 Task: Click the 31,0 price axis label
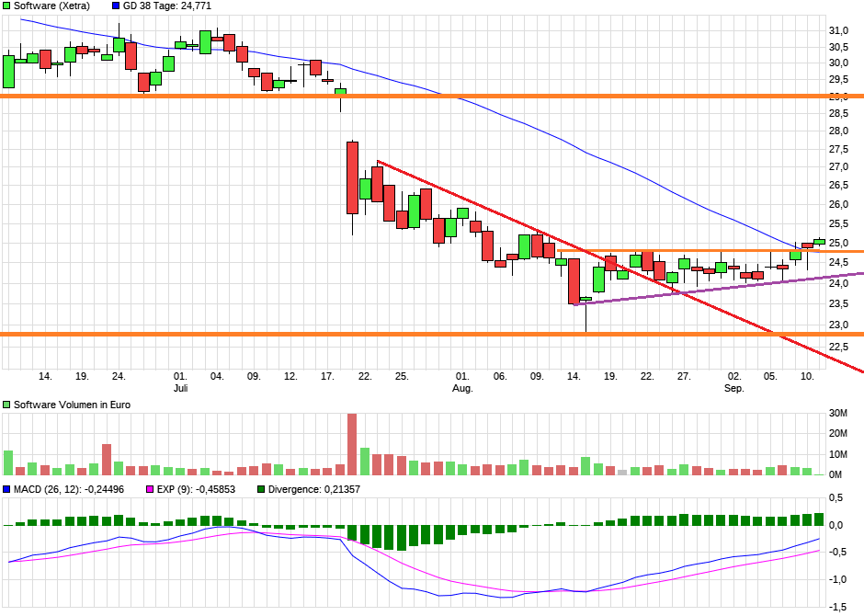(x=838, y=30)
